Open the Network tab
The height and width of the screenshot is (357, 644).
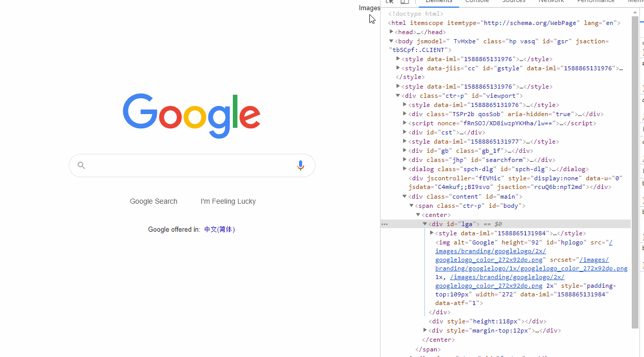click(x=551, y=2)
